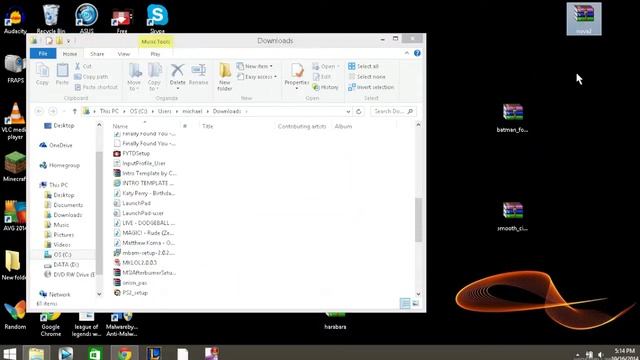
Task: Open the Recycle Bin desktop icon
Action: [51, 19]
